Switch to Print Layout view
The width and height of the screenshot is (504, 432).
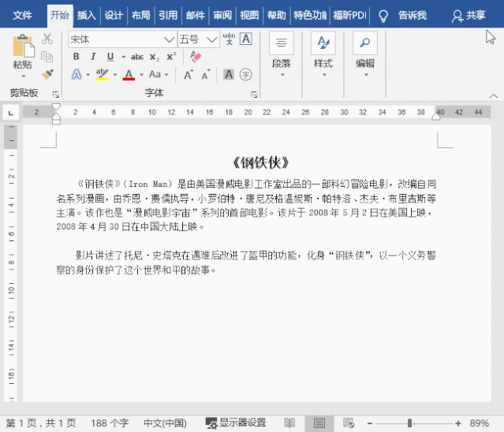pos(319,423)
